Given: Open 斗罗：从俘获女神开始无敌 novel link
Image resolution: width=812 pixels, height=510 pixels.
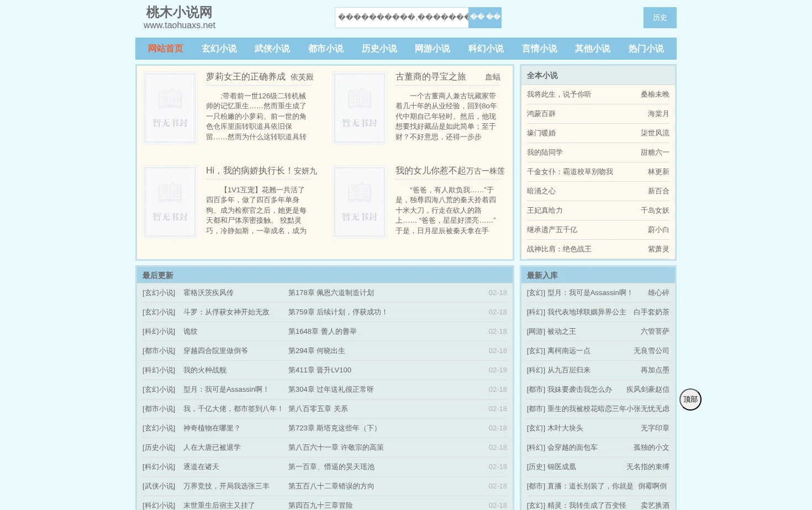Looking at the screenshot, I should click(x=226, y=312).
